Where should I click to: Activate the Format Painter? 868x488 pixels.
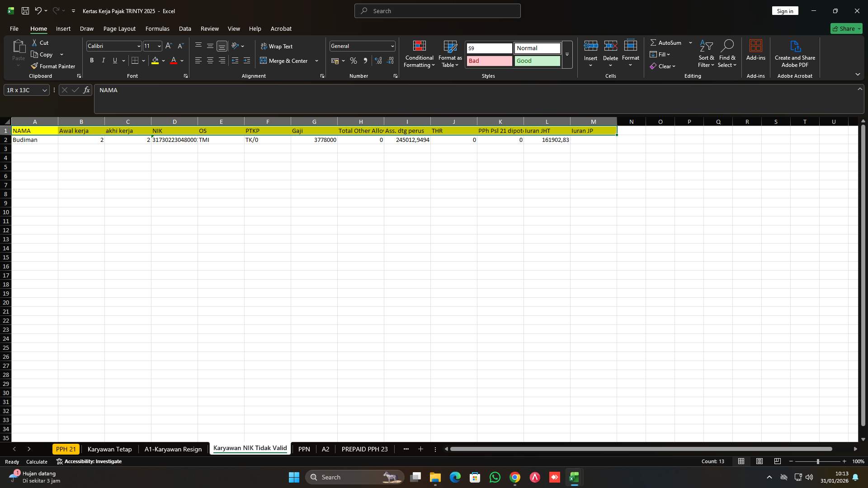53,66
